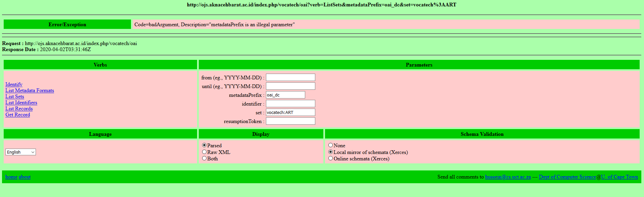Choose Local mirror of schemata option
The width and height of the screenshot is (644, 197).
click(330, 152)
